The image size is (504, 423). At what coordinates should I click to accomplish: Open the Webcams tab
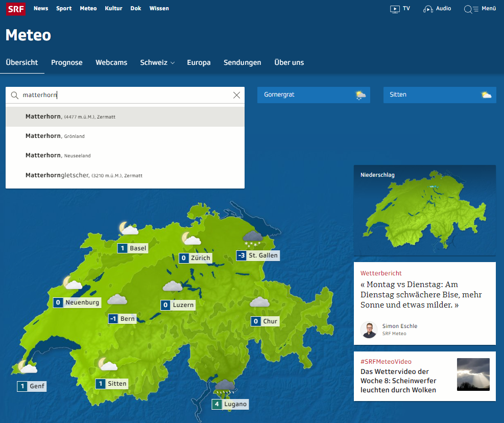[111, 62]
